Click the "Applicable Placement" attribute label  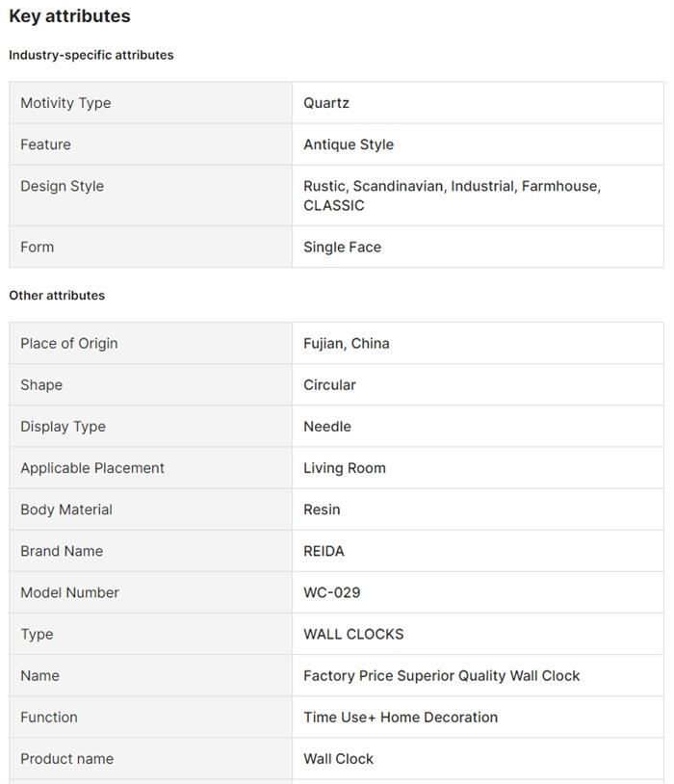coord(92,468)
